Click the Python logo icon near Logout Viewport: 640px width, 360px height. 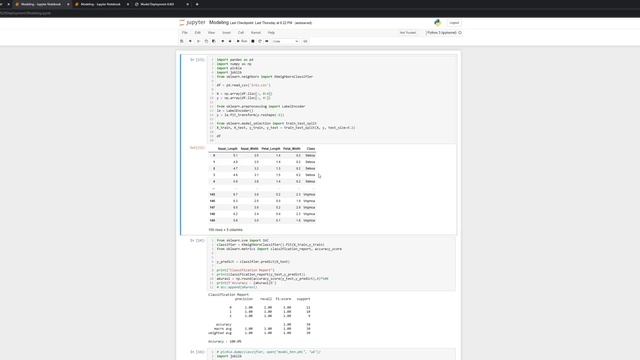click(x=438, y=23)
